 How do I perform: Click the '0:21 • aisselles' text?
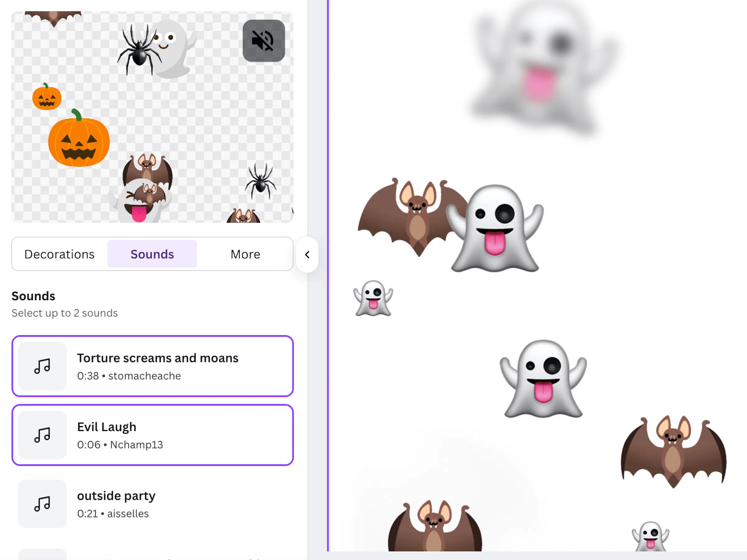tap(113, 513)
